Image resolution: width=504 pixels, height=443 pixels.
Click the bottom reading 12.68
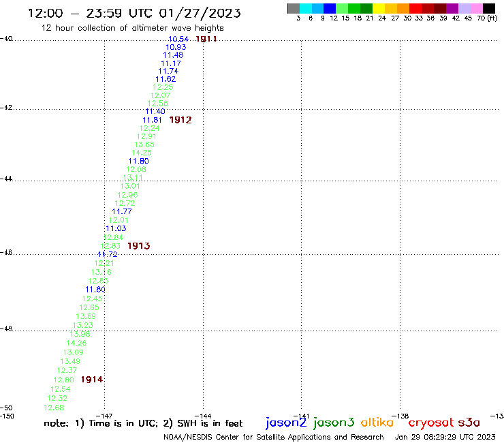(54, 408)
